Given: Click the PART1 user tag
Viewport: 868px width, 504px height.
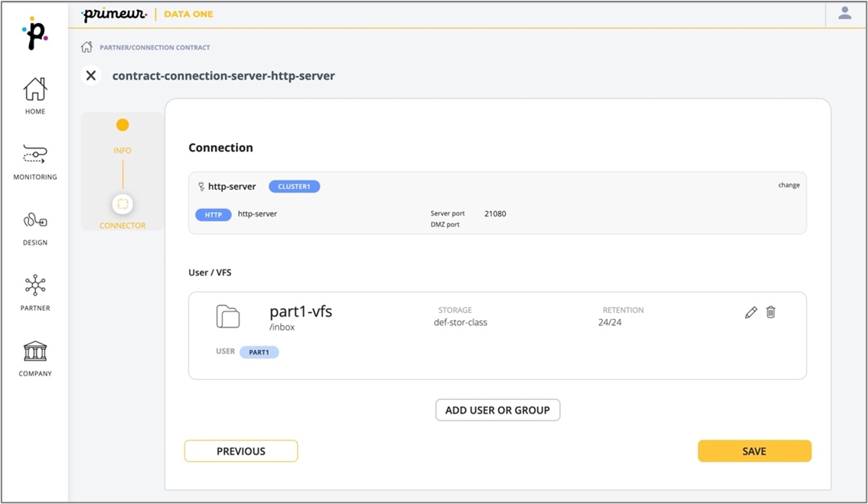Looking at the screenshot, I should tap(259, 353).
